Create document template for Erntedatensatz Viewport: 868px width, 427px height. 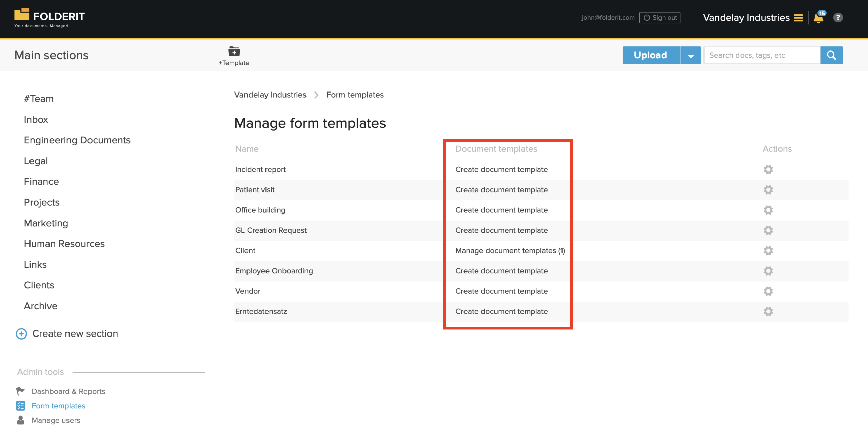coord(501,312)
